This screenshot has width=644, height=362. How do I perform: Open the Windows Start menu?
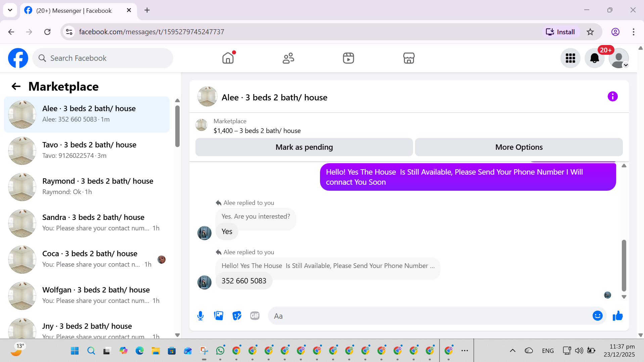pos(75,351)
